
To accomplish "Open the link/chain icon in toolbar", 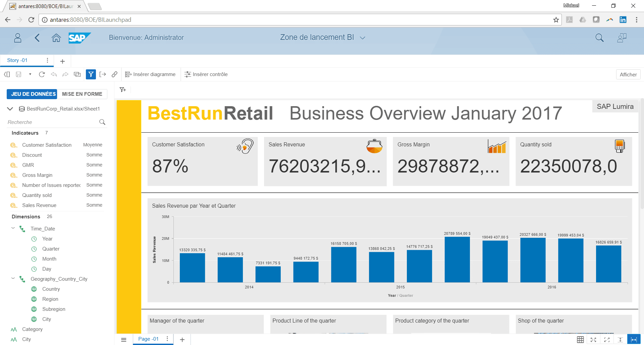I will 114,74.
